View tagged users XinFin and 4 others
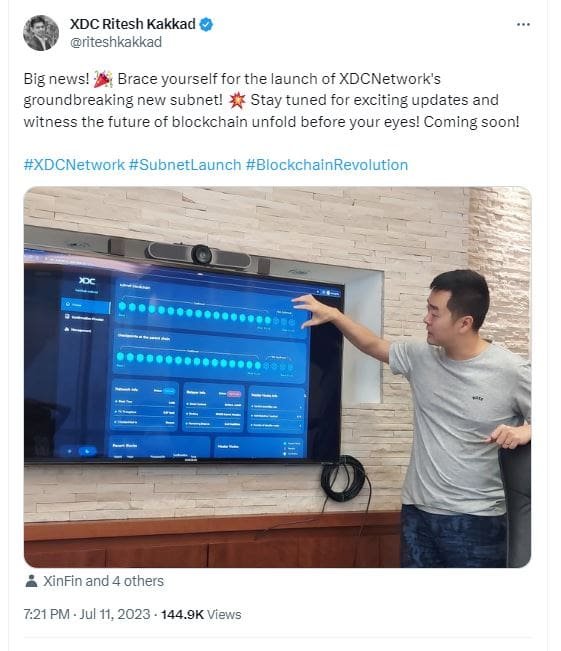Viewport: 561px width, 651px height. tap(103, 581)
